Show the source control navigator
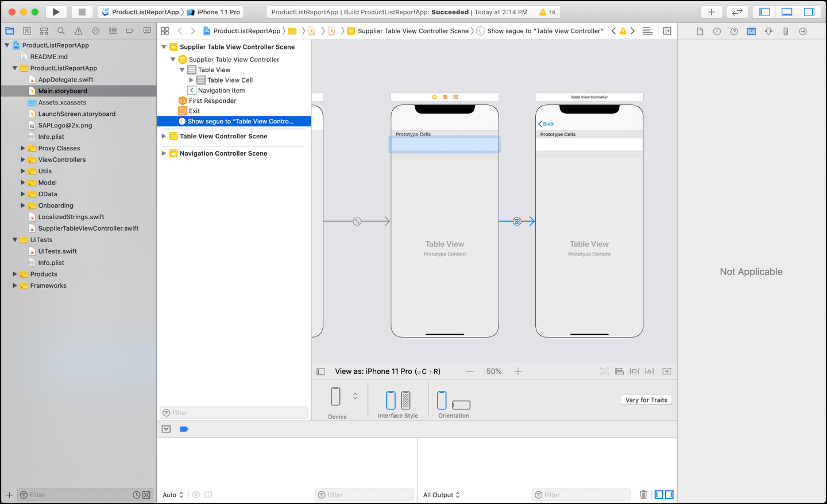 coord(26,31)
